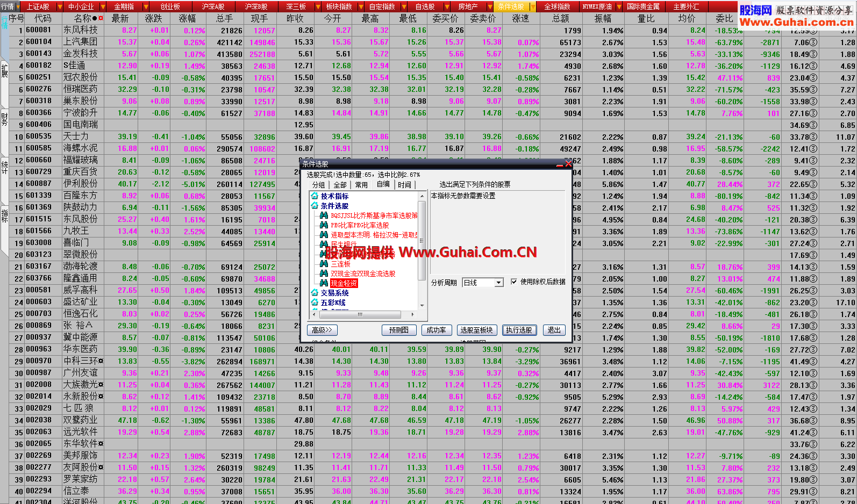This screenshot has width=857, height=504.
Task: Click binoculars icon for BQSJJSL比乔斯基 formula
Action: pyautogui.click(x=324, y=215)
